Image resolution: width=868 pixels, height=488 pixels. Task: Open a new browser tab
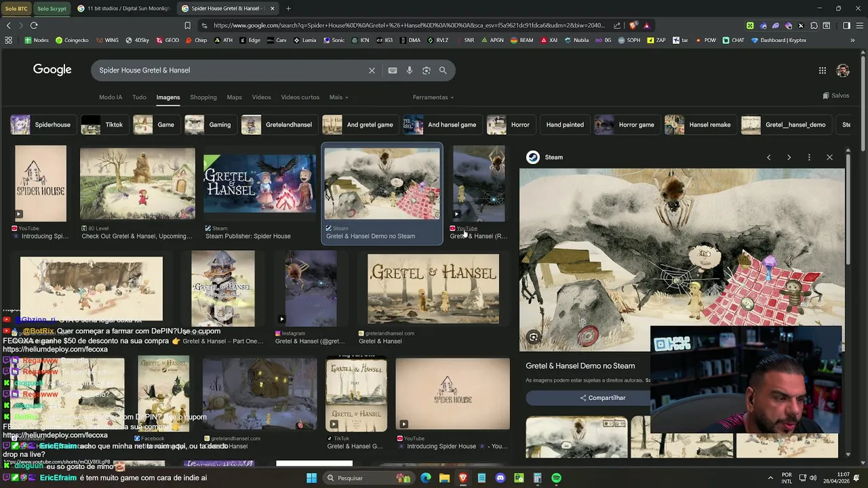[x=288, y=8]
